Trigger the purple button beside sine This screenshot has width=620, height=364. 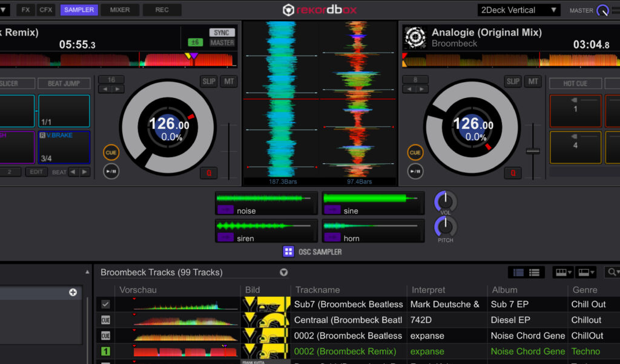tap(332, 210)
